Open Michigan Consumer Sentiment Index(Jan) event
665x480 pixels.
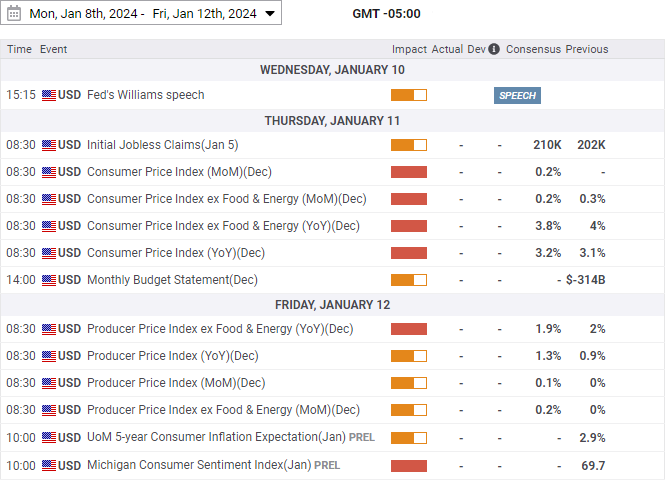coord(199,465)
